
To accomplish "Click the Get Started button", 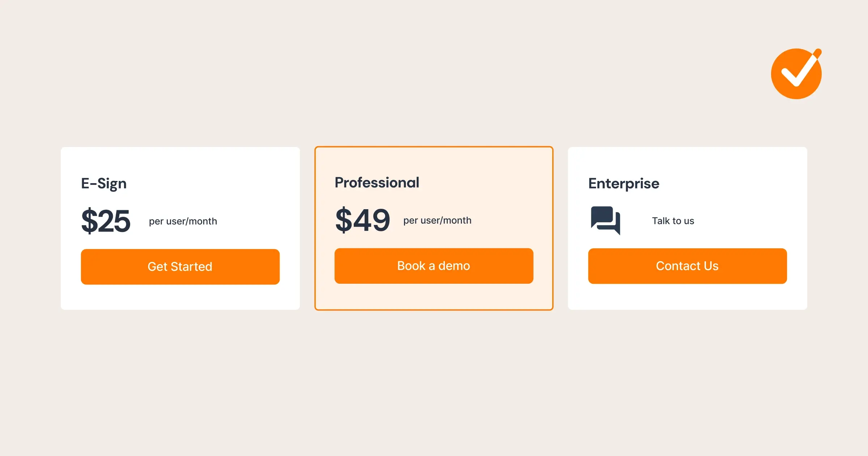I will coord(180,267).
